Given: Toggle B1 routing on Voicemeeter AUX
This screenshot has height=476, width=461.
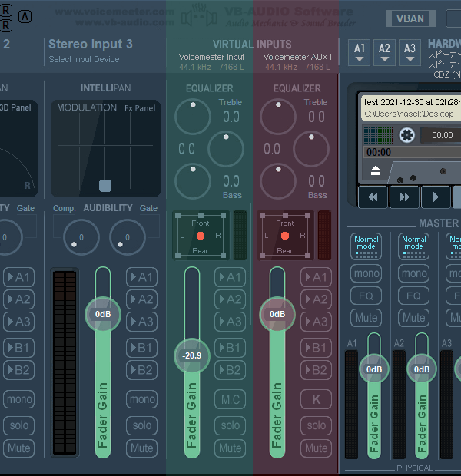Looking at the screenshot, I should click(316, 348).
